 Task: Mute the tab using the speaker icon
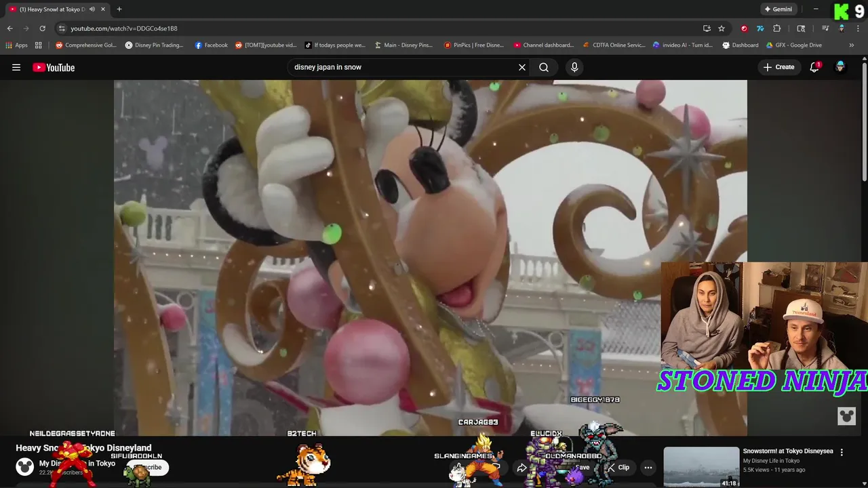92,9
